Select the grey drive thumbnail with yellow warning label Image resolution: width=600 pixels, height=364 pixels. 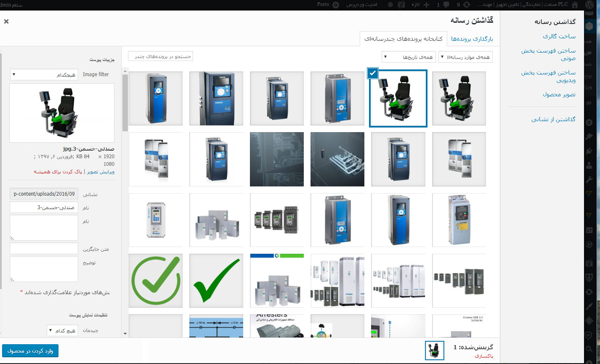tap(459, 220)
